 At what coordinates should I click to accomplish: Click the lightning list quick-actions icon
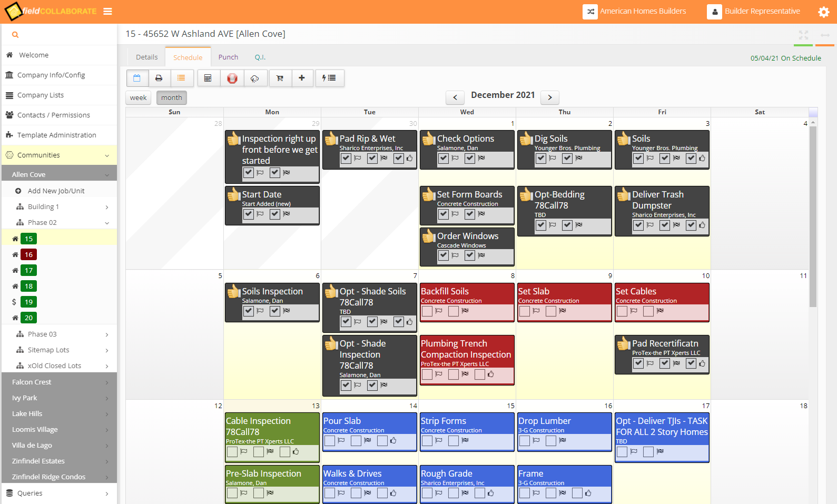(x=330, y=78)
